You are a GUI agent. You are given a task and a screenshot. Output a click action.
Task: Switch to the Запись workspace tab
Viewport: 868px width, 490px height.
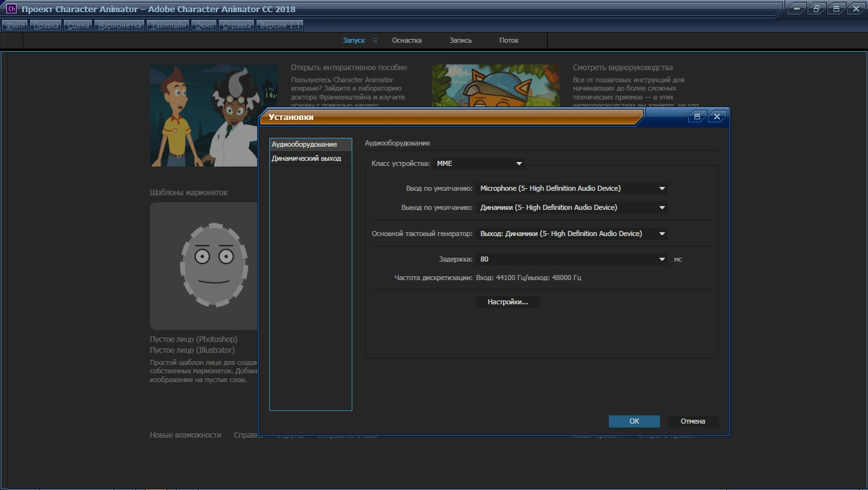[x=460, y=40]
